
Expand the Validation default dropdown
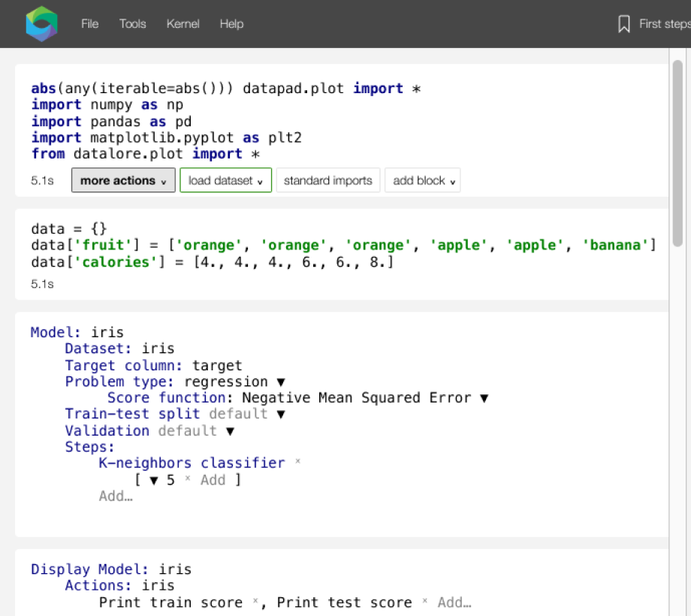[230, 431]
